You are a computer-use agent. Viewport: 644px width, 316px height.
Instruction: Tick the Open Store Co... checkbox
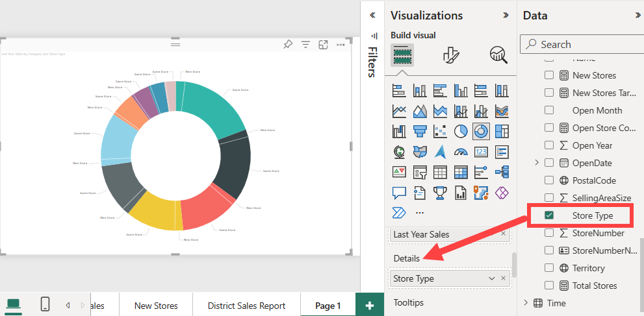pyautogui.click(x=549, y=128)
